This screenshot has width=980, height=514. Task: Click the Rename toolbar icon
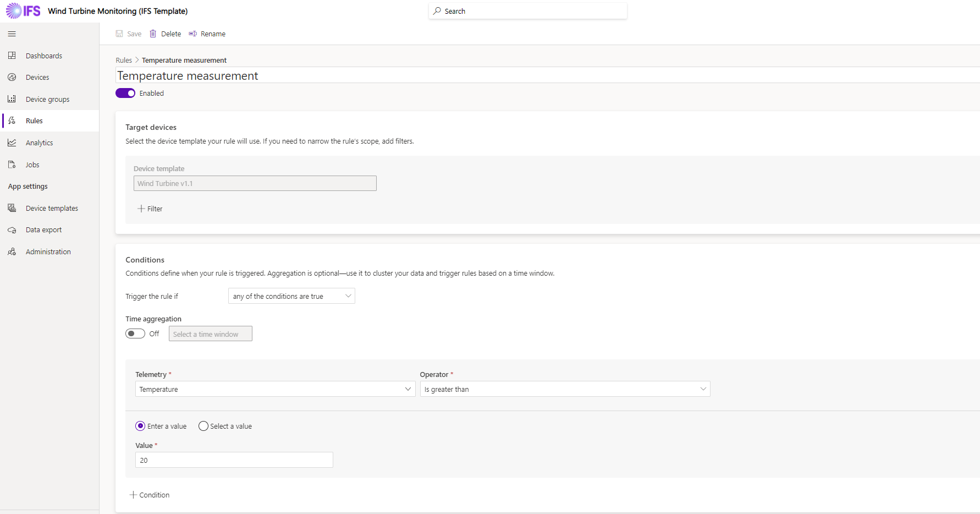coord(193,34)
